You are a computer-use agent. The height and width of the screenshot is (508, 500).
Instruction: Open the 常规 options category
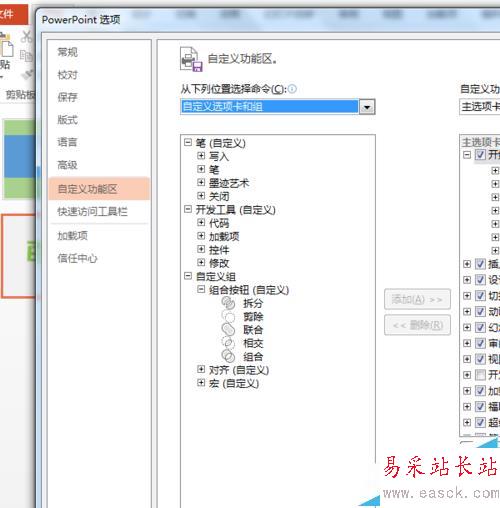click(68, 52)
